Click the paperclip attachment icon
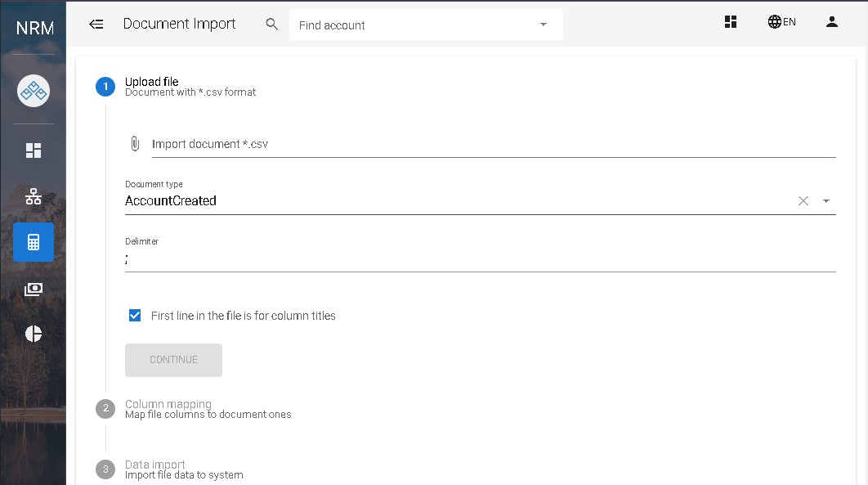 (135, 144)
